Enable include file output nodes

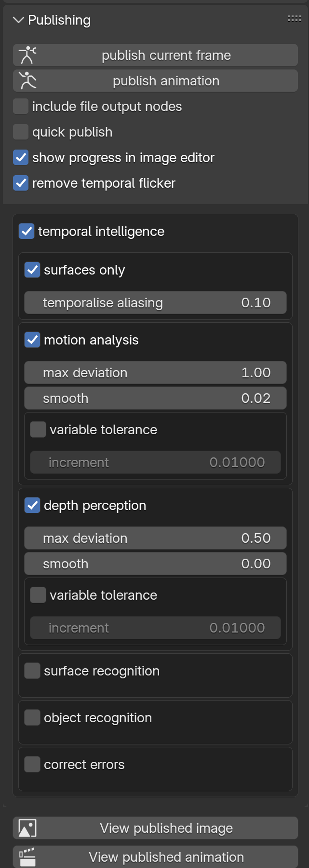coord(21,106)
